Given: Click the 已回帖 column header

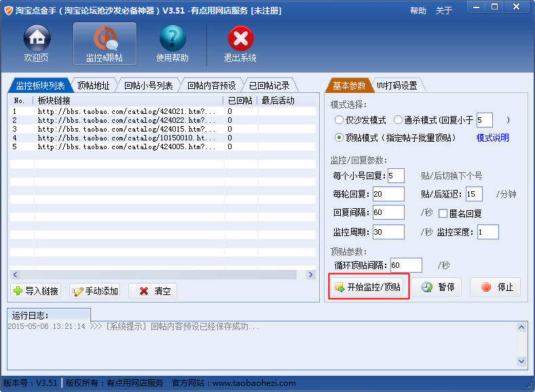Looking at the screenshot, I should click(x=240, y=100).
